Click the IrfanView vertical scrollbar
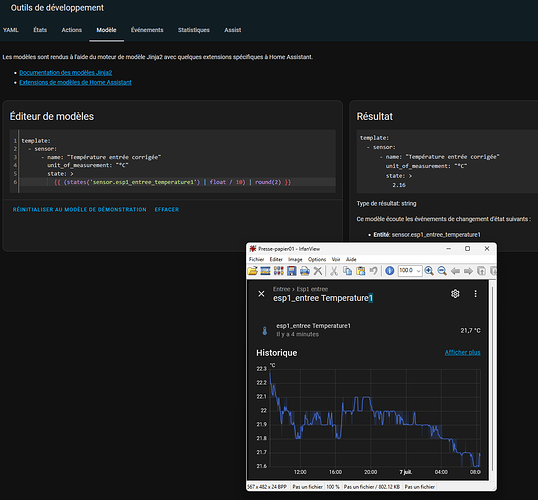Viewport: 538px width, 500px height. (x=493, y=380)
